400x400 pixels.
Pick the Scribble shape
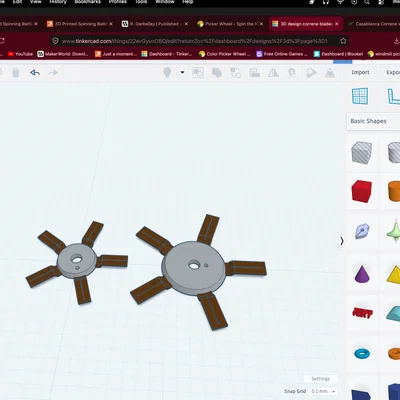tap(362, 231)
